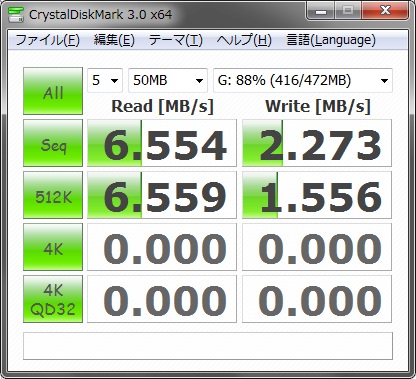Click the Seq read result 6.554
Screen dimensions: 416x379
162,143
